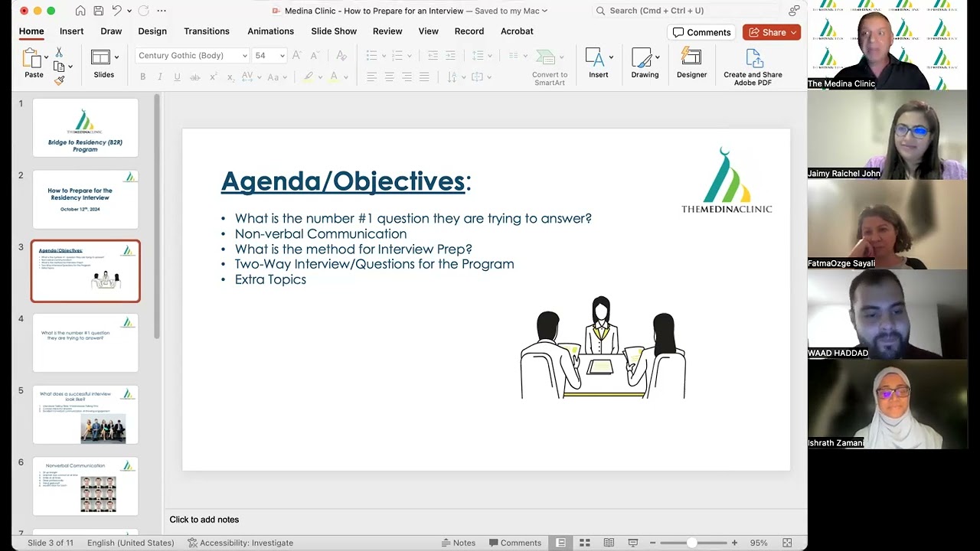Open Comments from the status bar

[x=514, y=543]
